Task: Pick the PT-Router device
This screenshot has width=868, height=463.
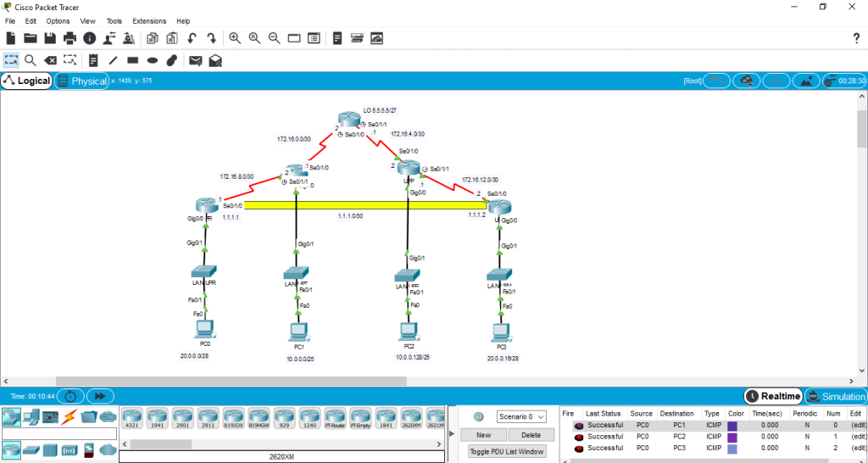Action: [335, 419]
